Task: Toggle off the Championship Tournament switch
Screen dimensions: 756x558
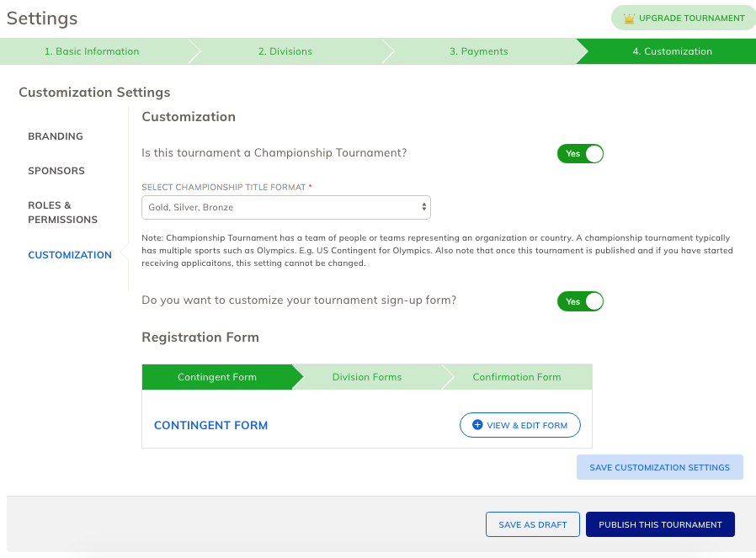Action: click(581, 154)
